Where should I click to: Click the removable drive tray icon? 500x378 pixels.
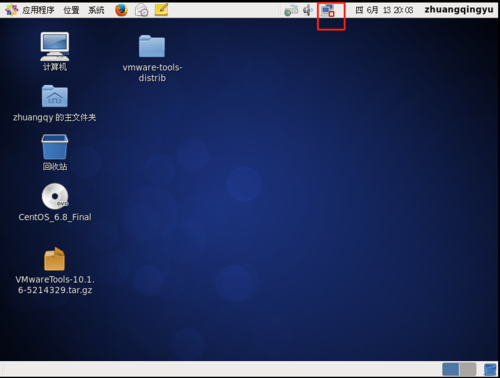coord(291,10)
